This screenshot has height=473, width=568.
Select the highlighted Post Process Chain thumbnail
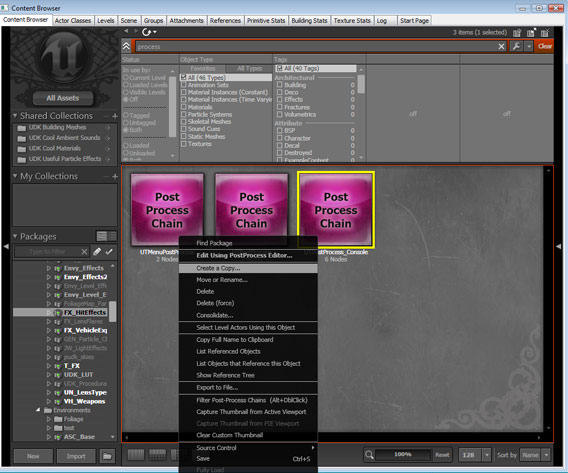[x=336, y=210]
